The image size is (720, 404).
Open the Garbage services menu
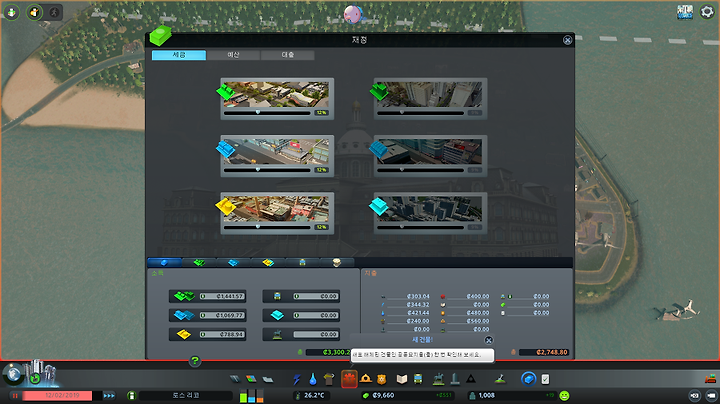[x=329, y=379]
